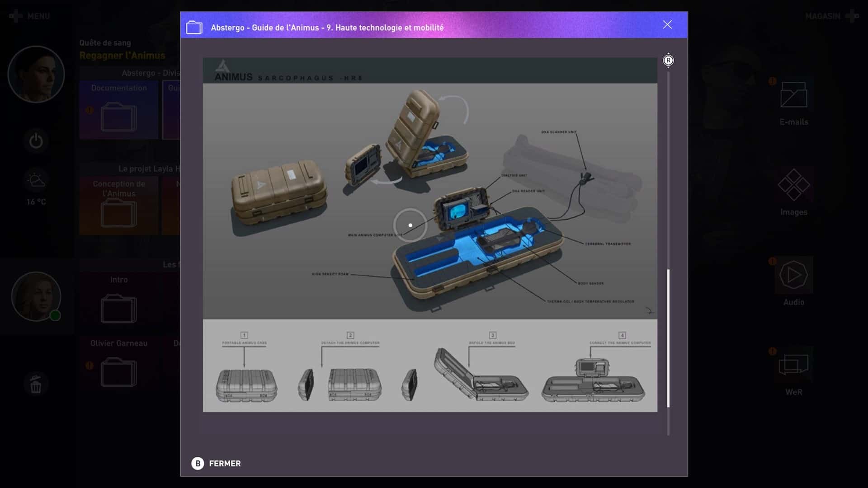The width and height of the screenshot is (868, 488).
Task: Close the Animus guide document window
Action: [667, 25]
